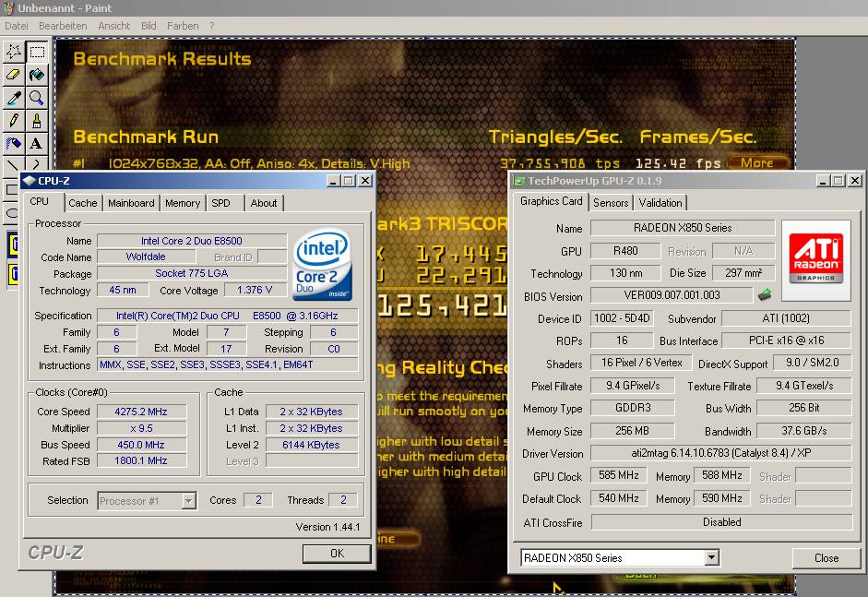Activate the Fill With Color bucket tool

click(37, 75)
